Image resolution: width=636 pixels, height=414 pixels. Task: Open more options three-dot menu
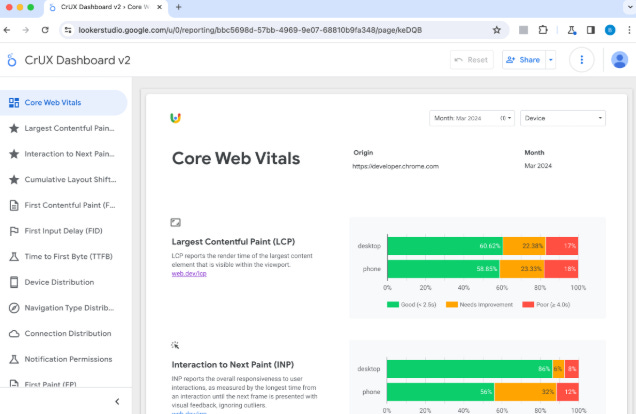click(x=582, y=60)
